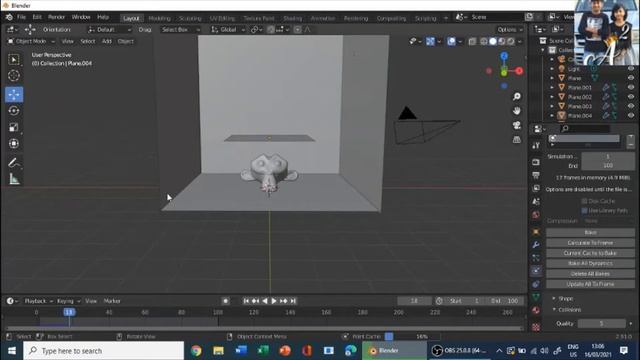Switch to the Modeling workspace tab
The image size is (640, 360).
(x=159, y=18)
